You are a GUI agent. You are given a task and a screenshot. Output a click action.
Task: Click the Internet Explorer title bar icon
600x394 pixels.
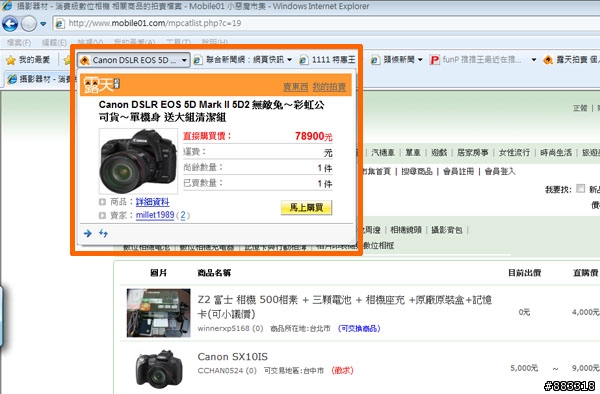[7, 6]
